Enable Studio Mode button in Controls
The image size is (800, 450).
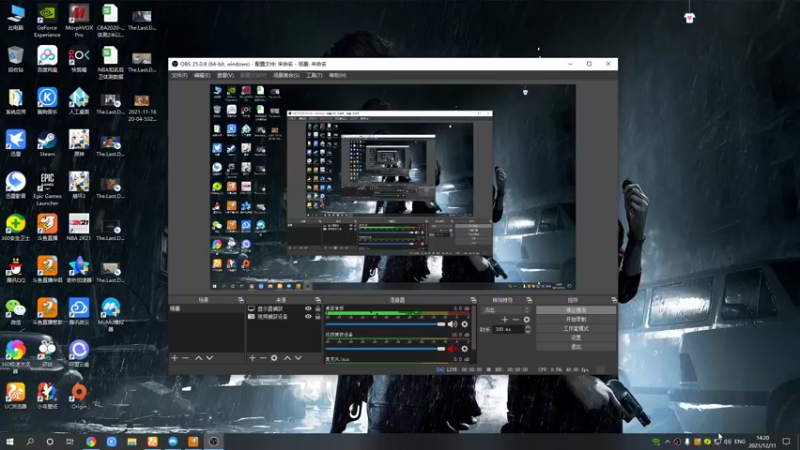pos(576,329)
